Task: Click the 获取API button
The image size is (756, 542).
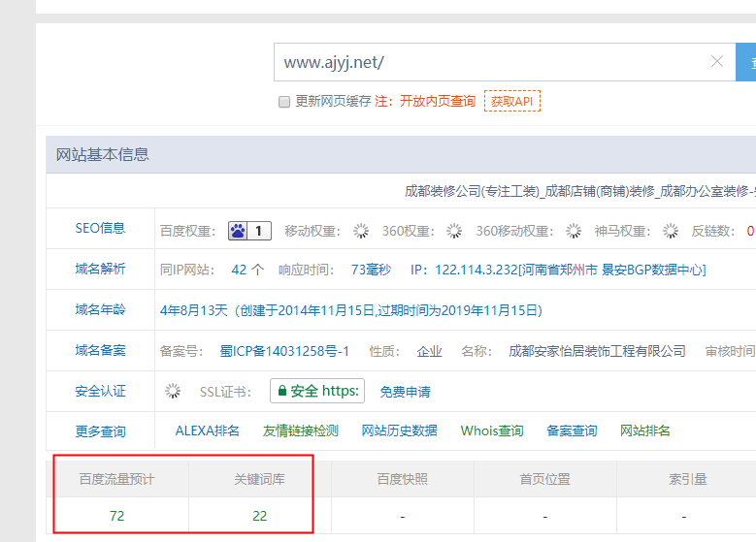Action: 511,101
